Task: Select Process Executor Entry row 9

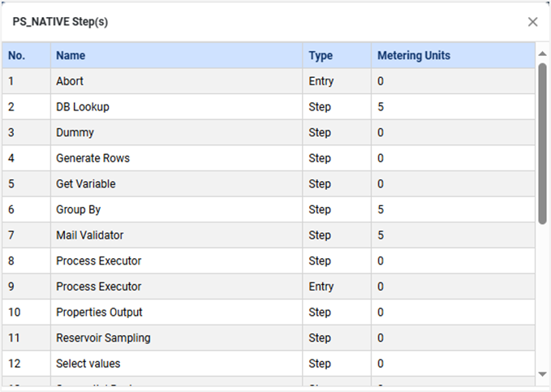Action: pyautogui.click(x=98, y=286)
